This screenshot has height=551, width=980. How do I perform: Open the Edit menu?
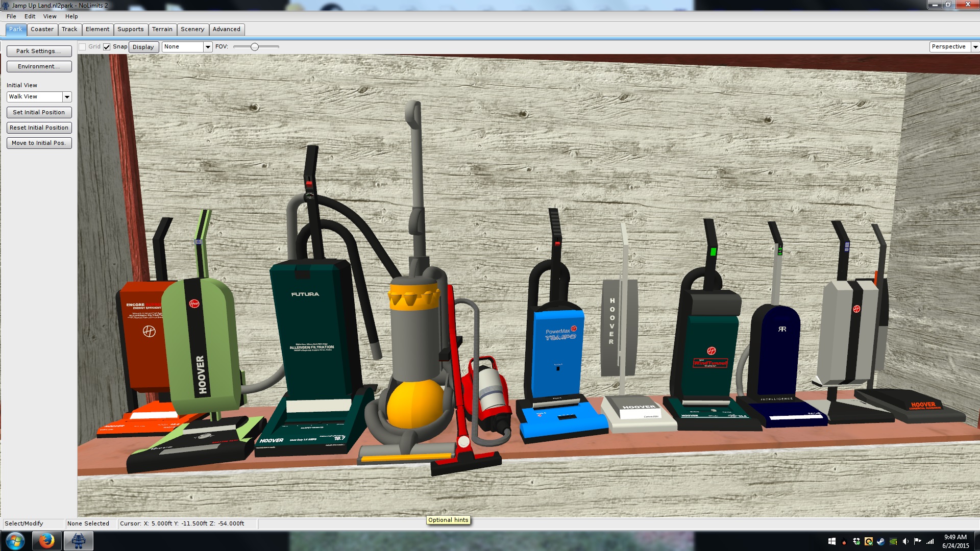point(30,16)
